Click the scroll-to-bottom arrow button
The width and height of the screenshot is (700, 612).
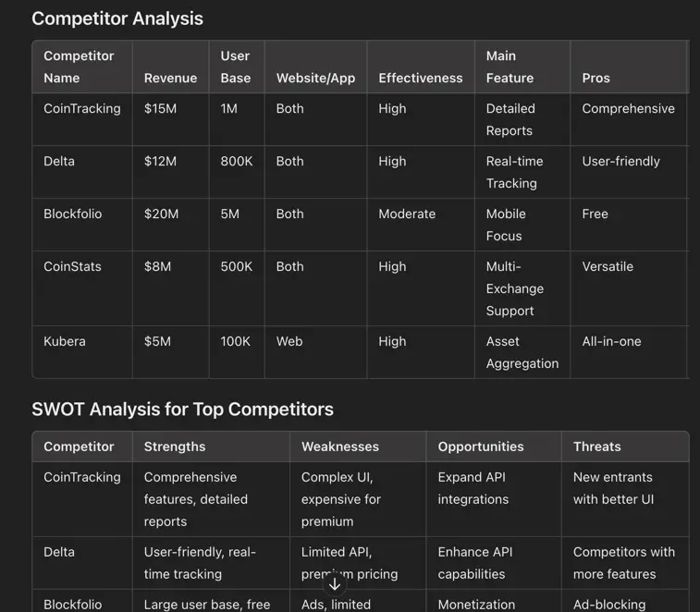(x=335, y=584)
